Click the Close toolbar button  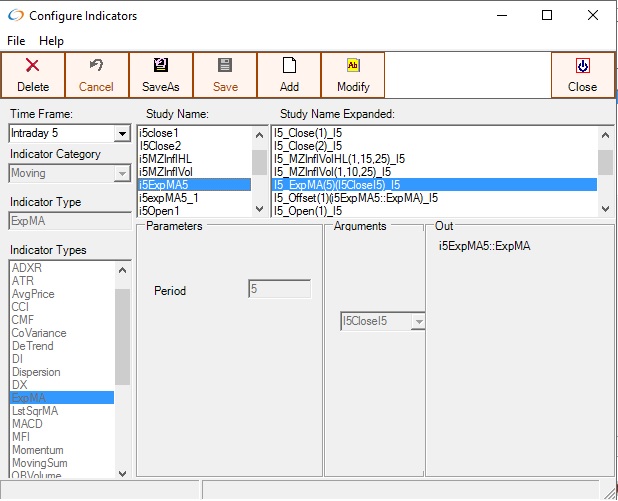pos(582,75)
